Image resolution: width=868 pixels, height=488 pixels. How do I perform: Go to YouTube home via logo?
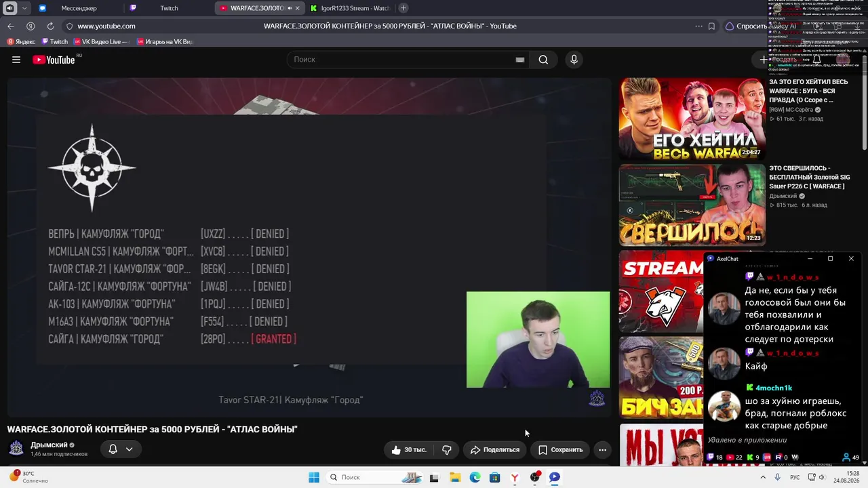tap(54, 60)
